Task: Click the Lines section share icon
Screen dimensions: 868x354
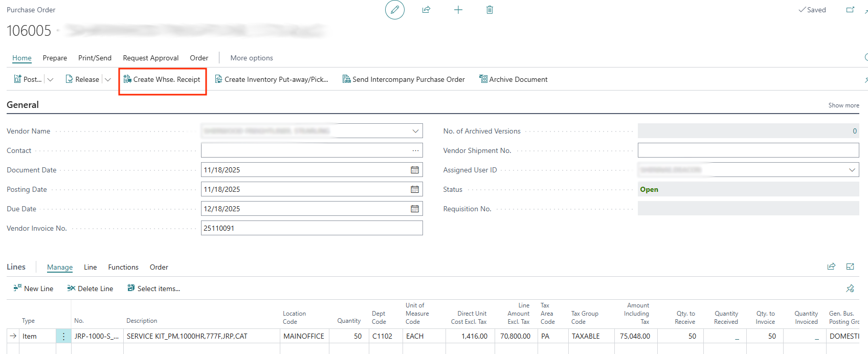Action: tap(831, 267)
